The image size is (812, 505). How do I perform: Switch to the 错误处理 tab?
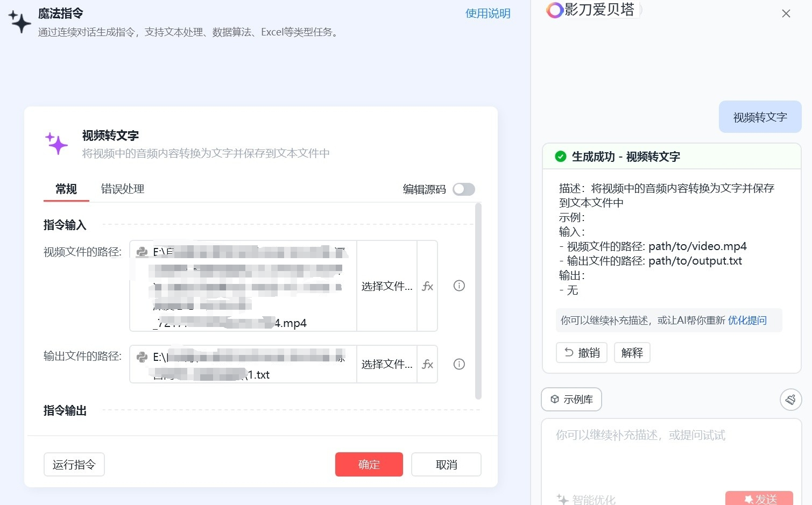[123, 189]
